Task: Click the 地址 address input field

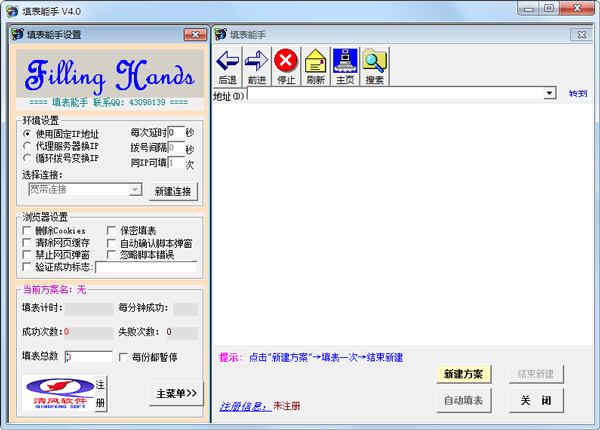Action: tap(396, 93)
